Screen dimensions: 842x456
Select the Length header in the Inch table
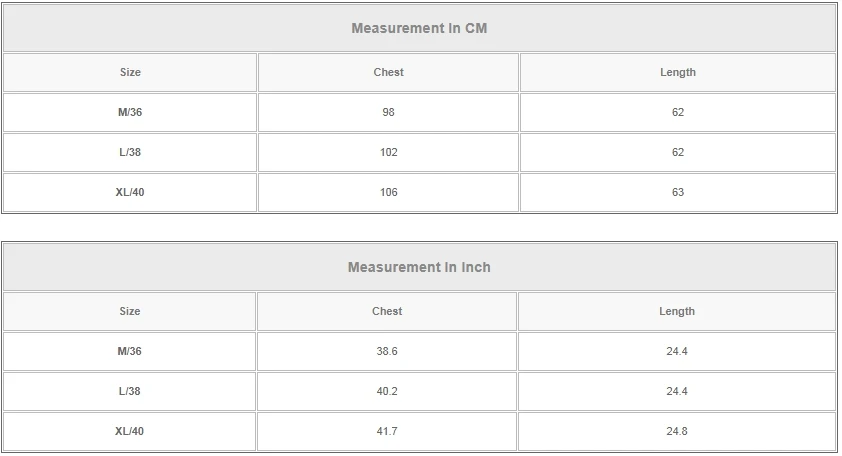[x=676, y=311]
